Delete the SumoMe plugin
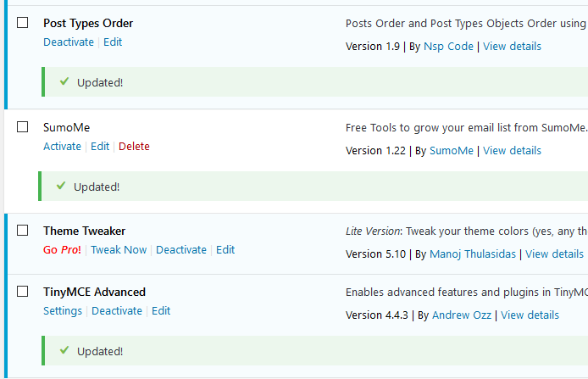Image resolution: width=588 pixels, height=379 pixels. (134, 147)
